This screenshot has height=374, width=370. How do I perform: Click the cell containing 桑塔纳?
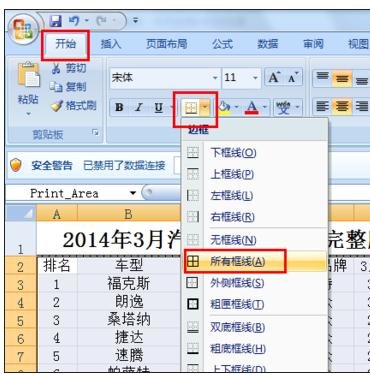(129, 320)
